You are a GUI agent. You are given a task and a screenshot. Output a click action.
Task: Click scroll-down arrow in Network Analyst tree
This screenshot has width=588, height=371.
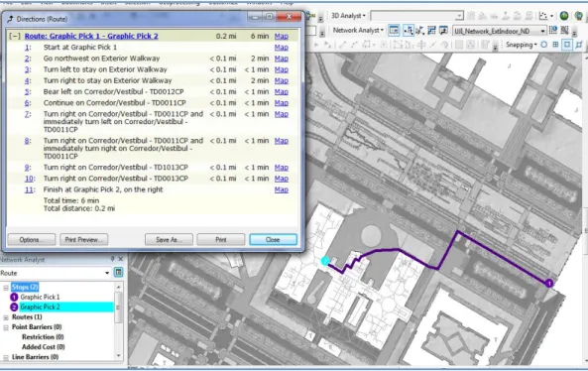coord(119,355)
